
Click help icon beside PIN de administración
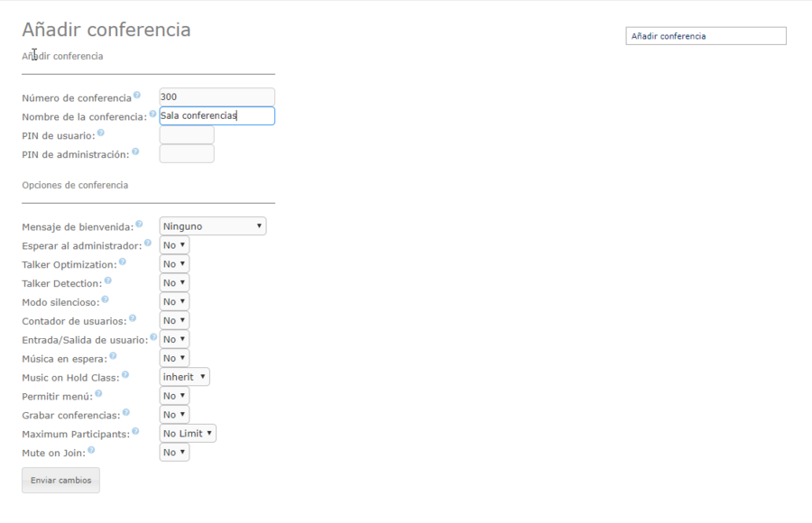click(x=135, y=151)
